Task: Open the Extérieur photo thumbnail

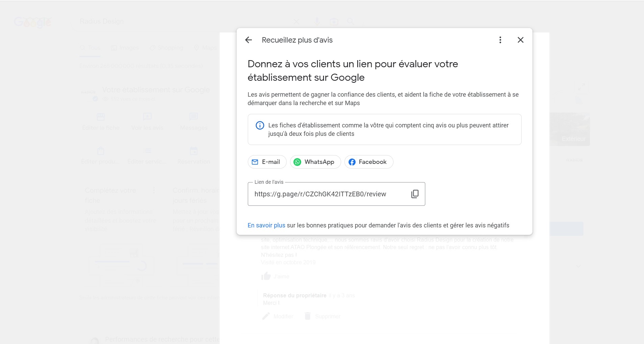Action: 570,129
